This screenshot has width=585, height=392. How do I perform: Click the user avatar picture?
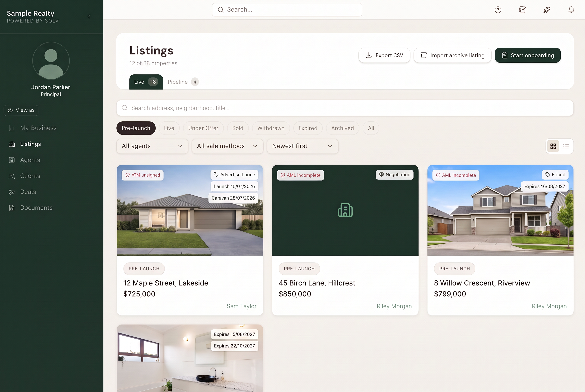tap(51, 61)
